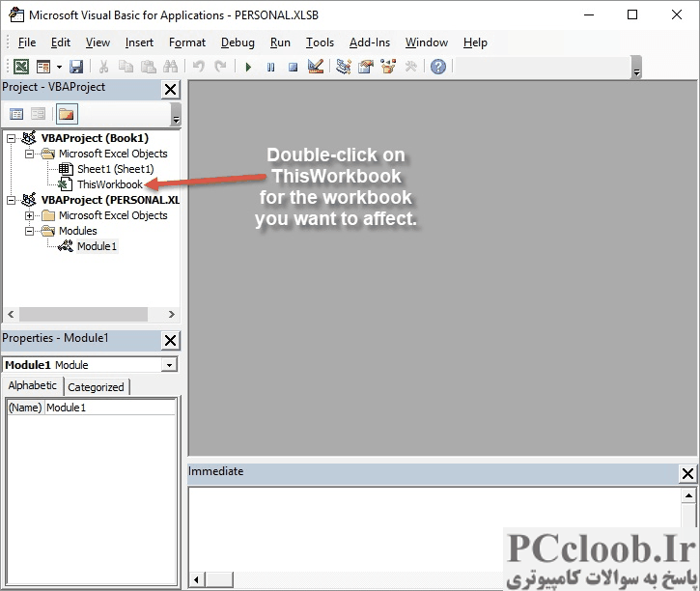
Task: Close the Project - VBAProject panel
Action: (x=170, y=89)
